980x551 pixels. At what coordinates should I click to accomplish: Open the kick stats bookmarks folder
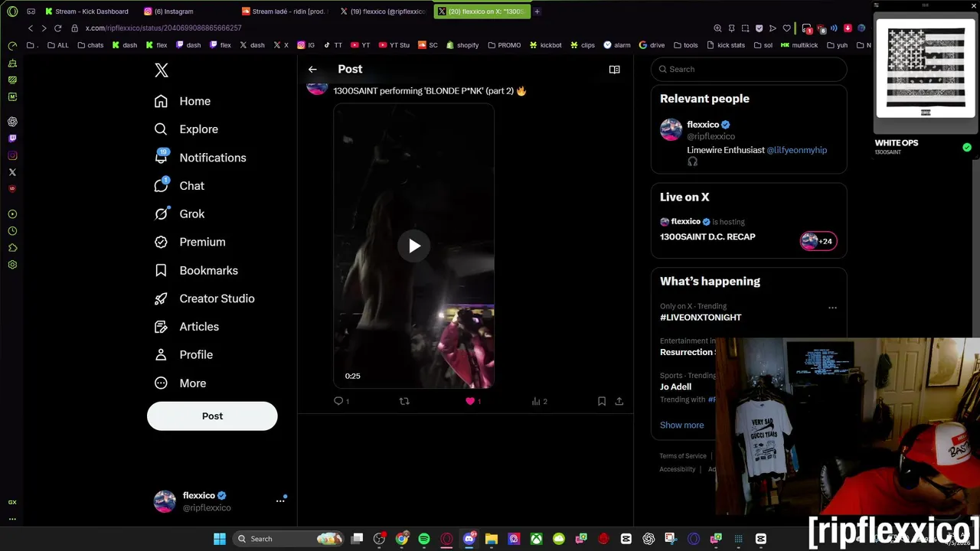[725, 45]
